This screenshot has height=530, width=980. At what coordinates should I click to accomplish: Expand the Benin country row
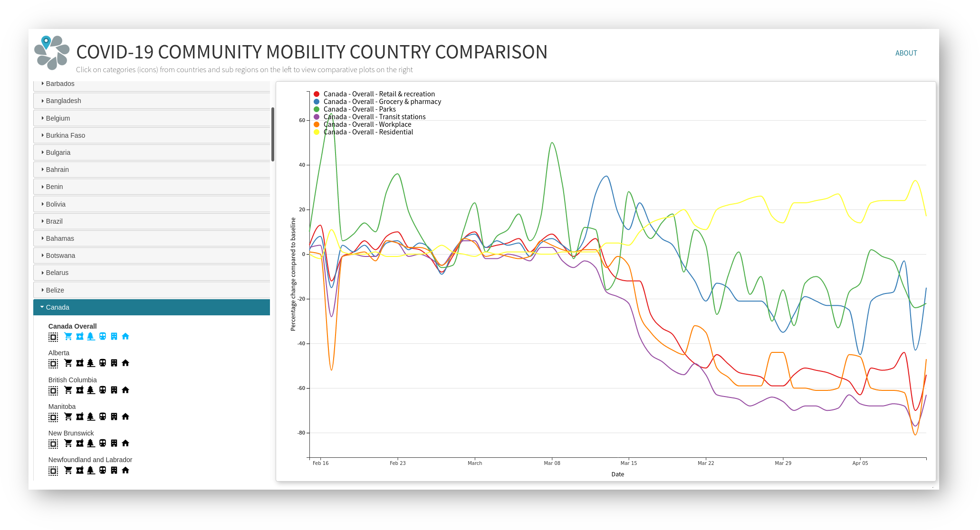tap(152, 187)
